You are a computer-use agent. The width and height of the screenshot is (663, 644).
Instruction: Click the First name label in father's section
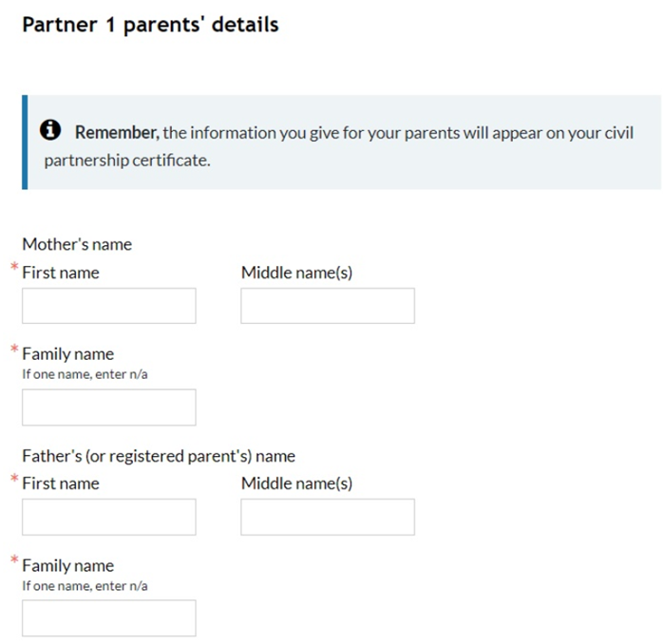click(x=61, y=483)
